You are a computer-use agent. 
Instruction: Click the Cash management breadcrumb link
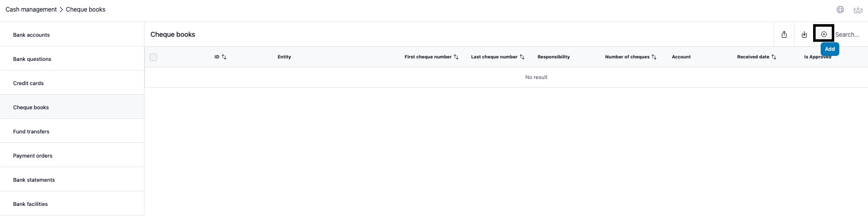click(31, 10)
